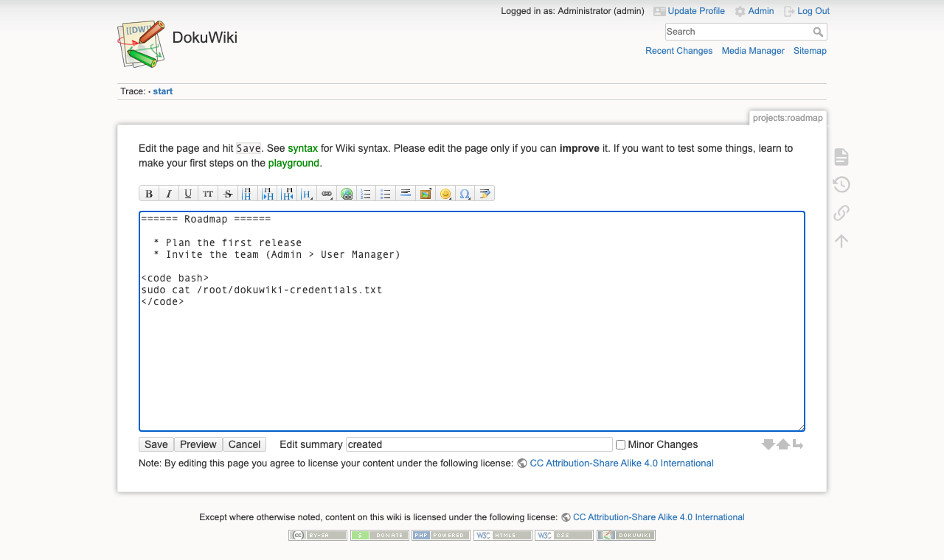Viewport: 944px width, 560px height.
Task: Open backlinks from the sidebar chain icon
Action: (841, 213)
